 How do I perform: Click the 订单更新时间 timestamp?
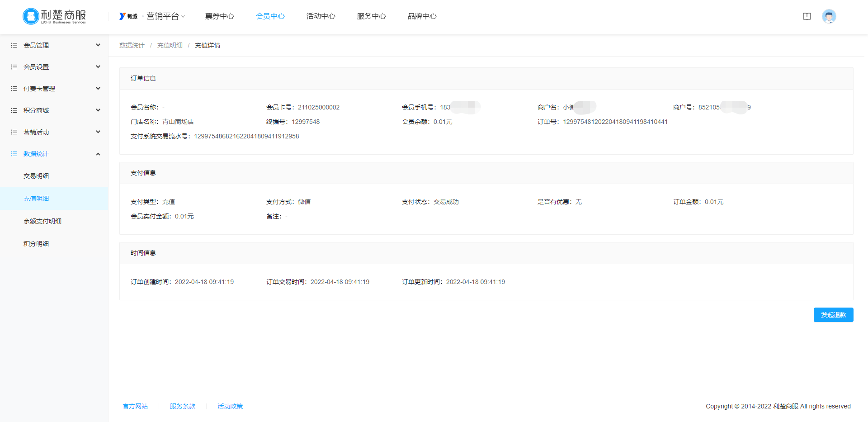pyautogui.click(x=476, y=282)
